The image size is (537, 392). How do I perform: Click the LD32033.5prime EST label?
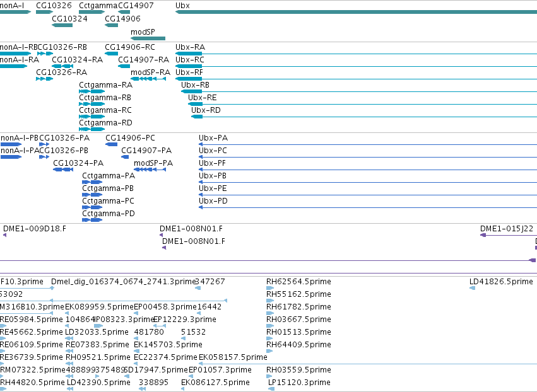[97, 332]
